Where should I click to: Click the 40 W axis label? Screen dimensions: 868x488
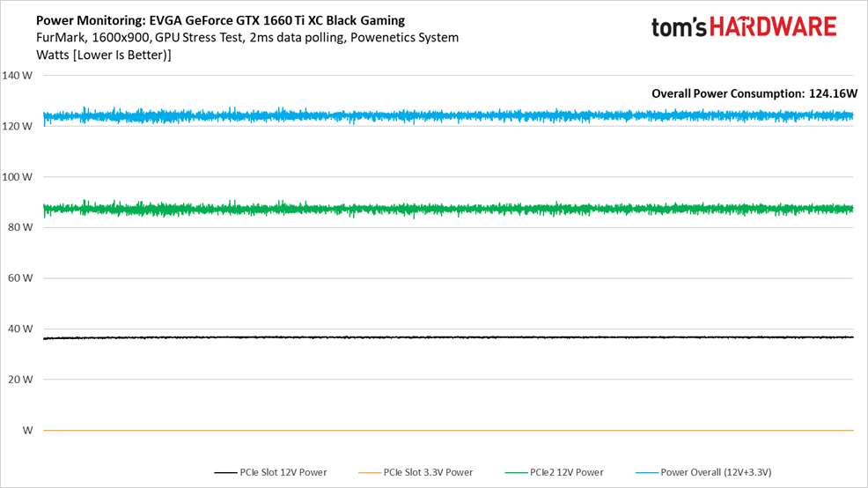point(20,329)
